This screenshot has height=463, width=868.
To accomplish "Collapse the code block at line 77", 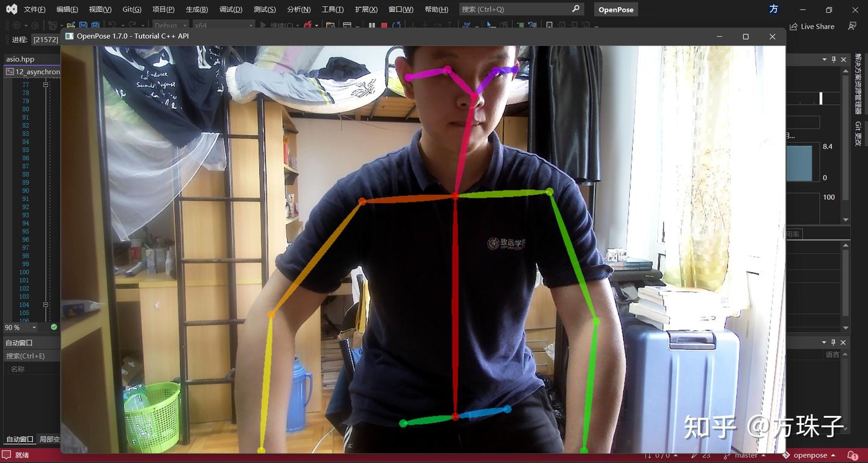I will point(45,85).
